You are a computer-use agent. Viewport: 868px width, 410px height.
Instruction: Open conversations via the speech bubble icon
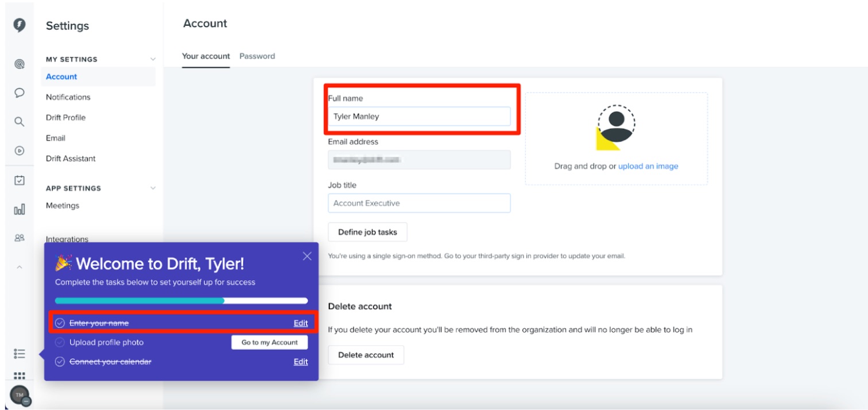click(20, 93)
